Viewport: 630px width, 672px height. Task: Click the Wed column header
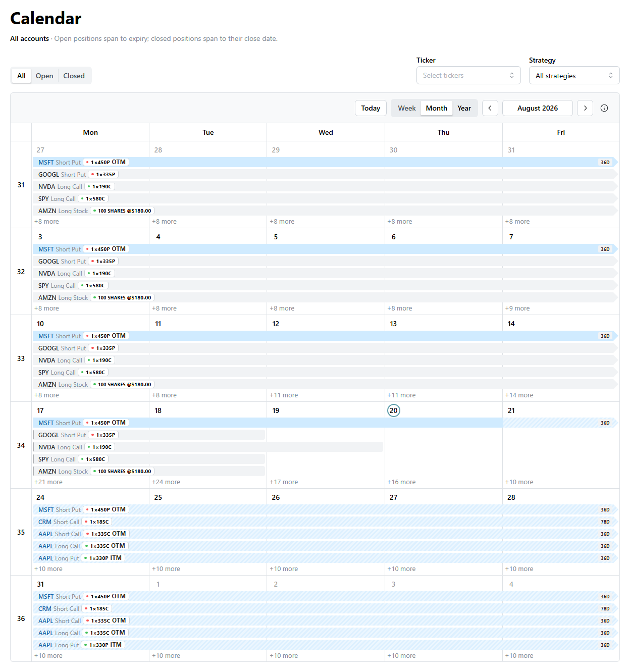point(326,132)
